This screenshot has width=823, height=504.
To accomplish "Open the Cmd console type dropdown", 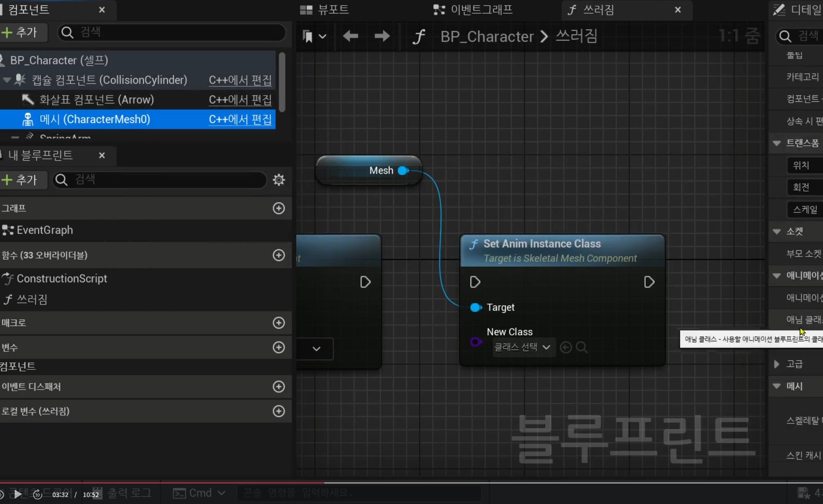I will point(199,493).
